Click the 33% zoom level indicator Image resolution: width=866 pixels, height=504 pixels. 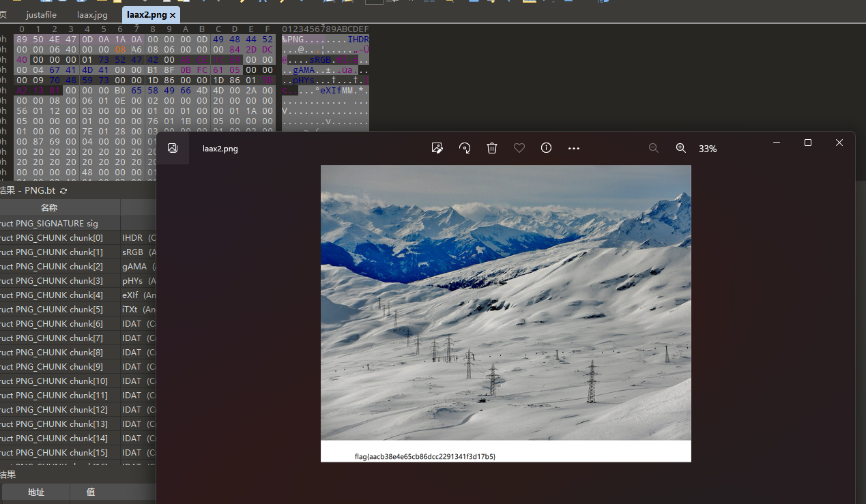coord(708,149)
